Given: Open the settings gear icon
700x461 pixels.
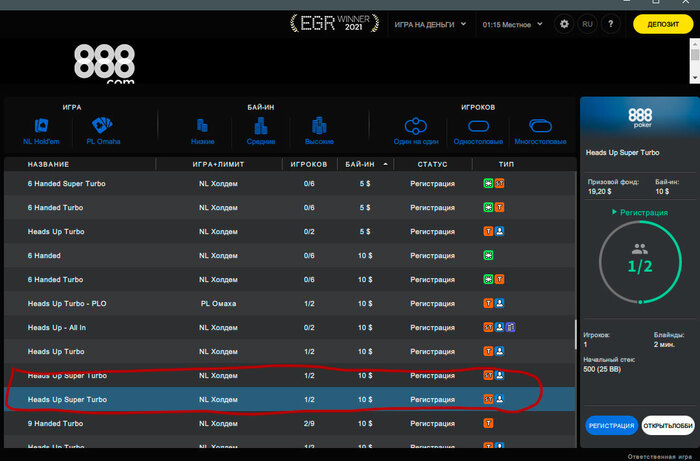Looking at the screenshot, I should coord(564,24).
